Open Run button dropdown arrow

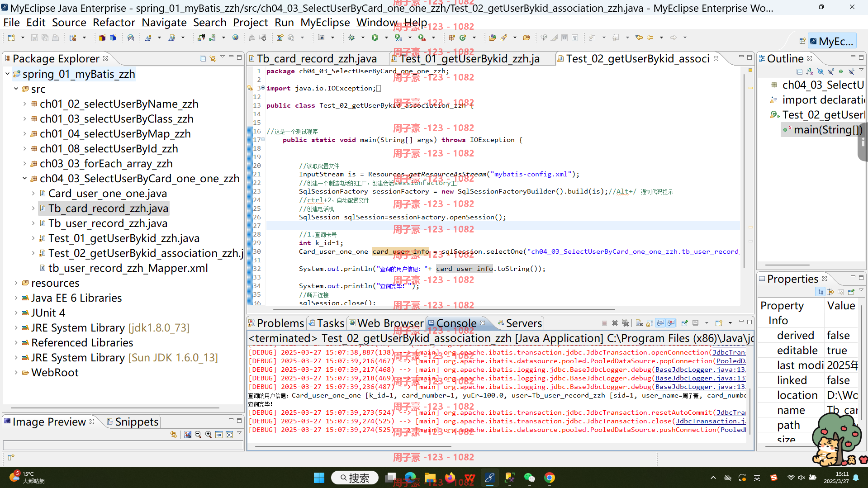tap(386, 38)
